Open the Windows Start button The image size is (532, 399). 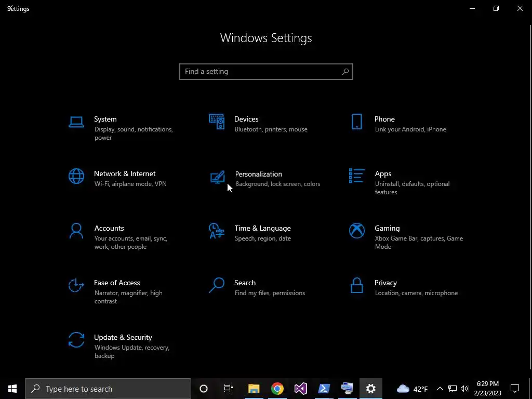pyautogui.click(x=12, y=389)
